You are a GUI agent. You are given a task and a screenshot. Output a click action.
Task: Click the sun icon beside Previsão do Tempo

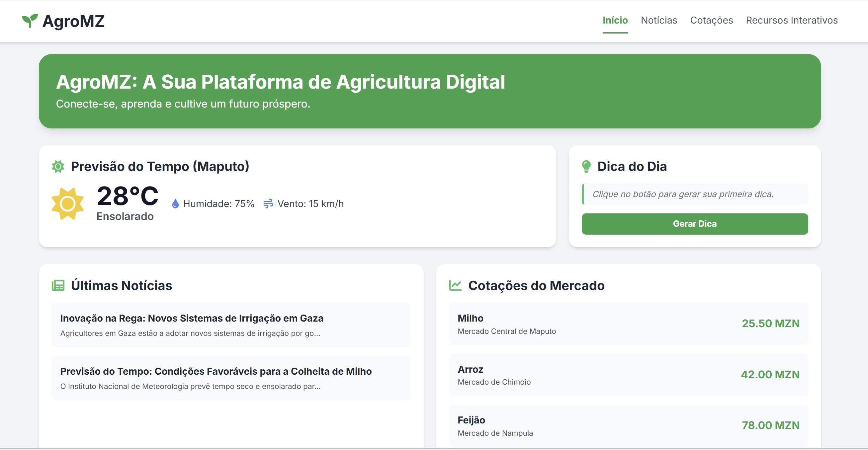click(58, 166)
